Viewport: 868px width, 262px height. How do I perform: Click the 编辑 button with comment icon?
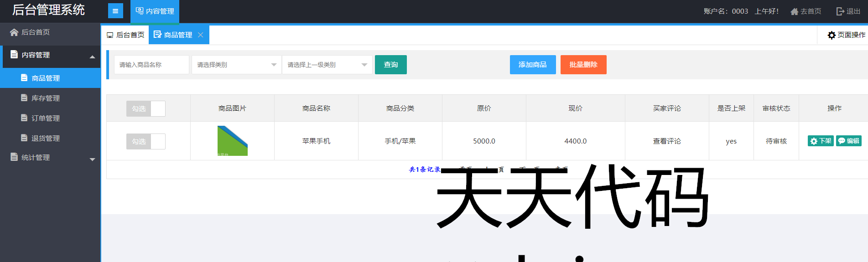click(x=848, y=141)
